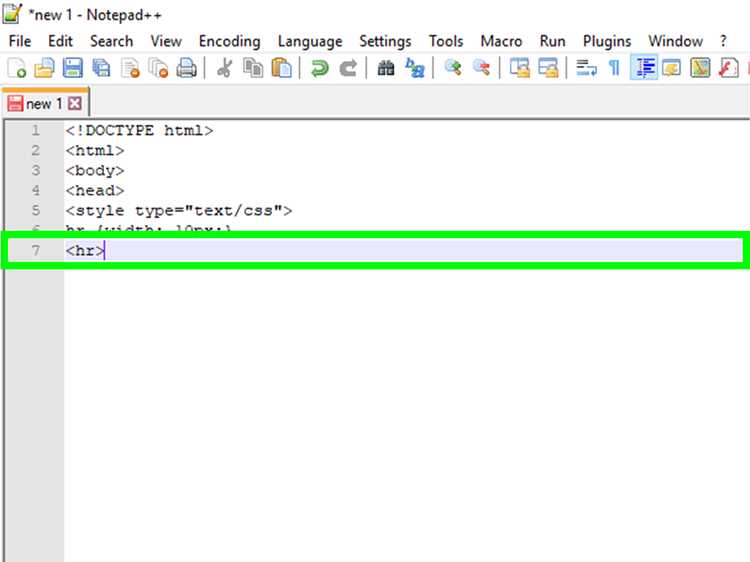Screen dimensions: 750x562
Task: Click line number 1 in the margin
Action: (35, 130)
